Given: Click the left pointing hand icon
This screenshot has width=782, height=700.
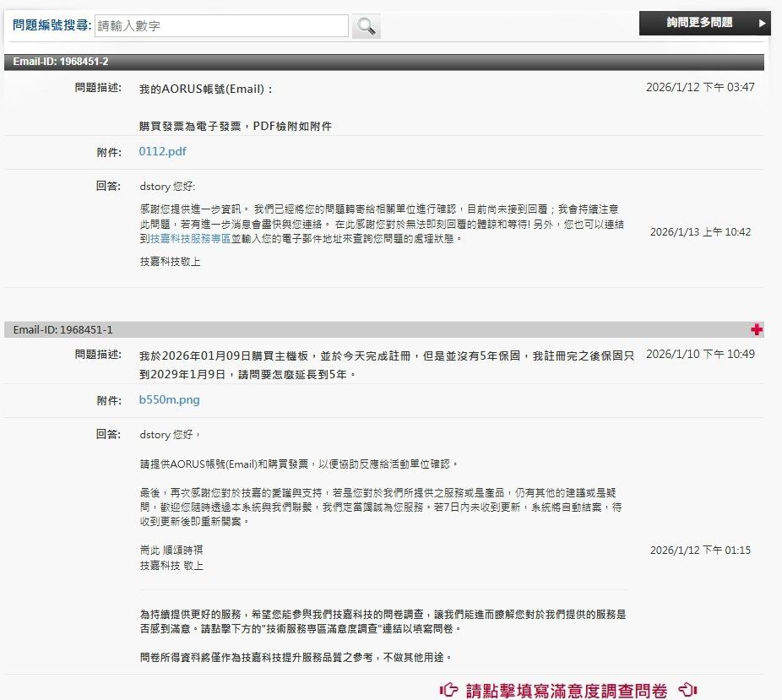Looking at the screenshot, I should [x=449, y=691].
